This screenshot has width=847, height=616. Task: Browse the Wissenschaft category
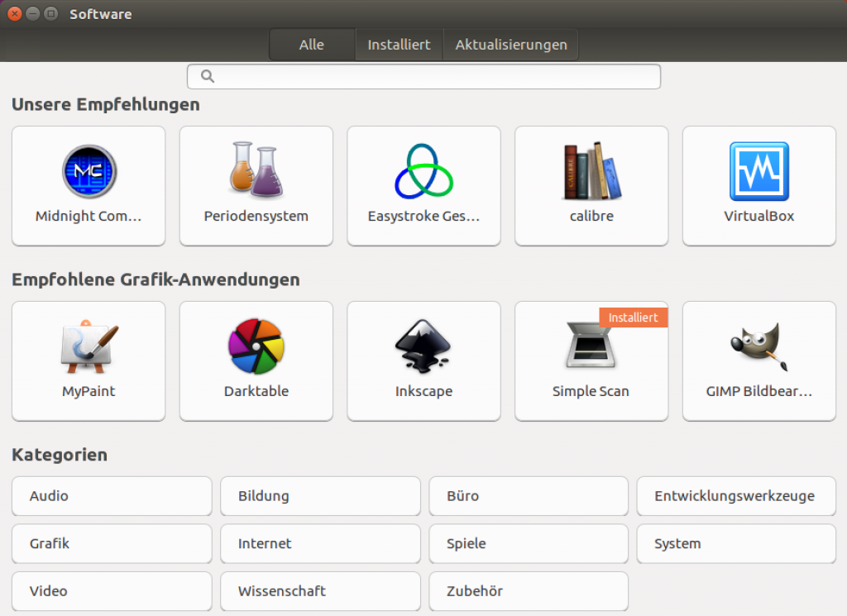319,591
